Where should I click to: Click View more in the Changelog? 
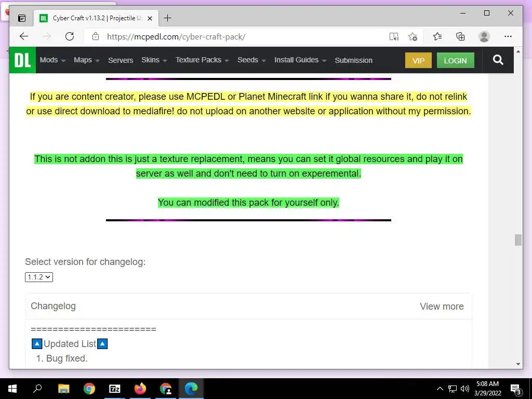442,307
